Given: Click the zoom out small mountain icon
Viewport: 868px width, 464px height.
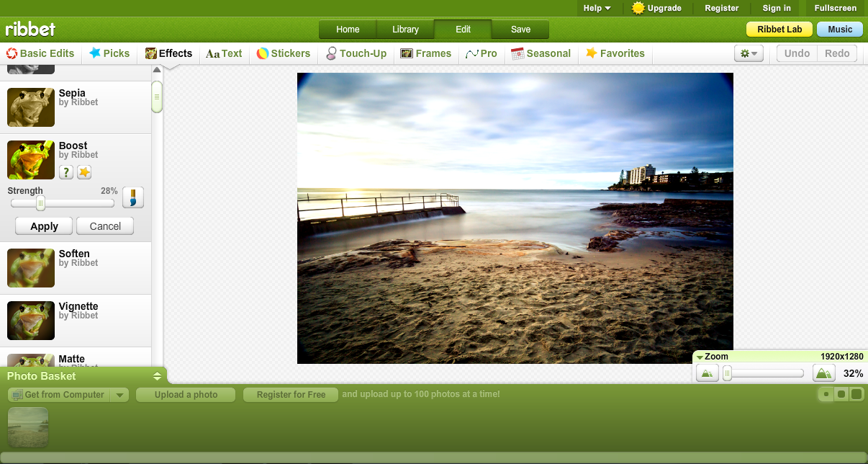Looking at the screenshot, I should [707, 373].
